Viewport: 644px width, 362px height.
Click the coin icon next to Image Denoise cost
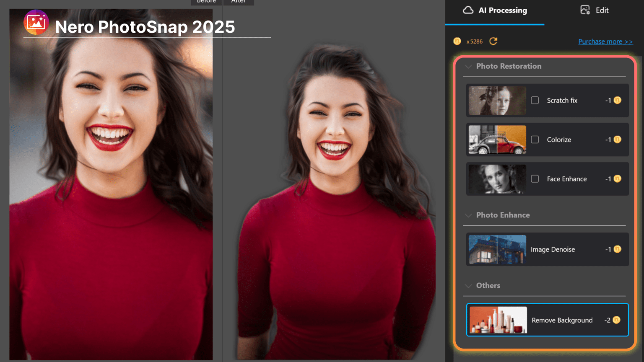click(617, 249)
